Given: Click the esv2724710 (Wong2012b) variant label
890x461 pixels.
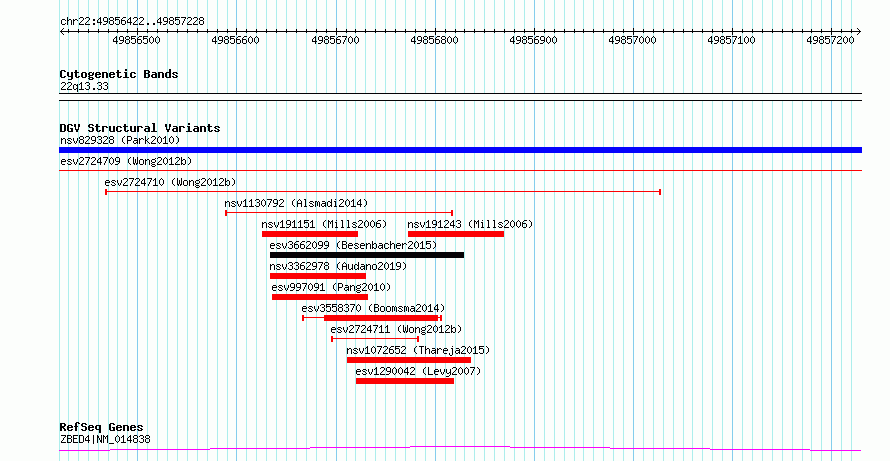Looking at the screenshot, I should [170, 182].
